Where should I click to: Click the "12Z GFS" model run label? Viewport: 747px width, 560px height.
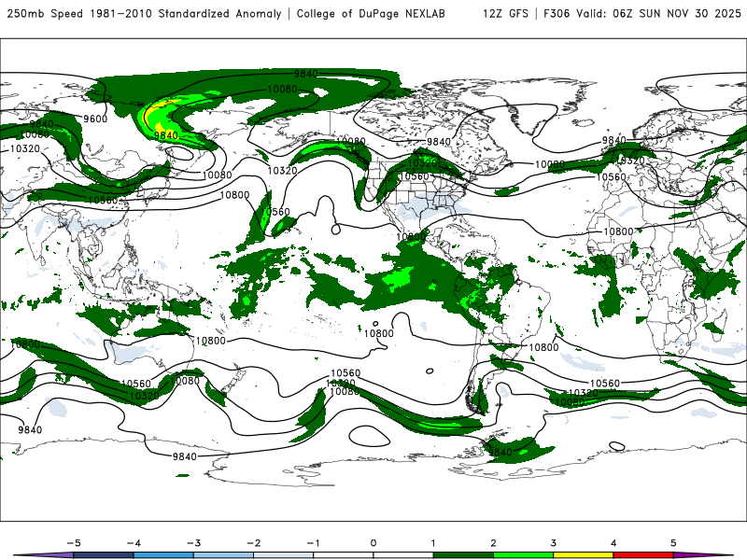pyautogui.click(x=505, y=13)
